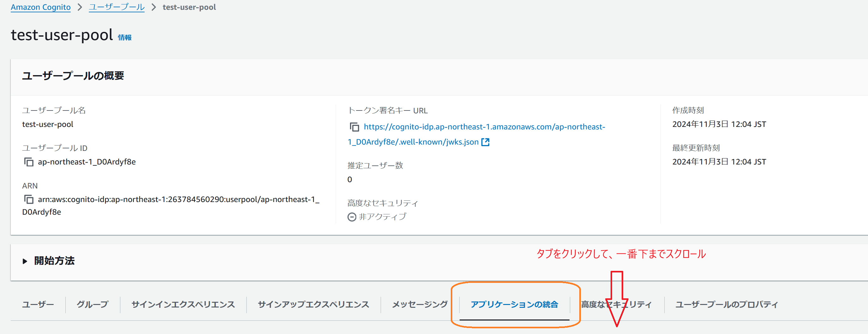Open jwks.json via the external link icon
Screen dimensions: 868x334
[x=485, y=142]
